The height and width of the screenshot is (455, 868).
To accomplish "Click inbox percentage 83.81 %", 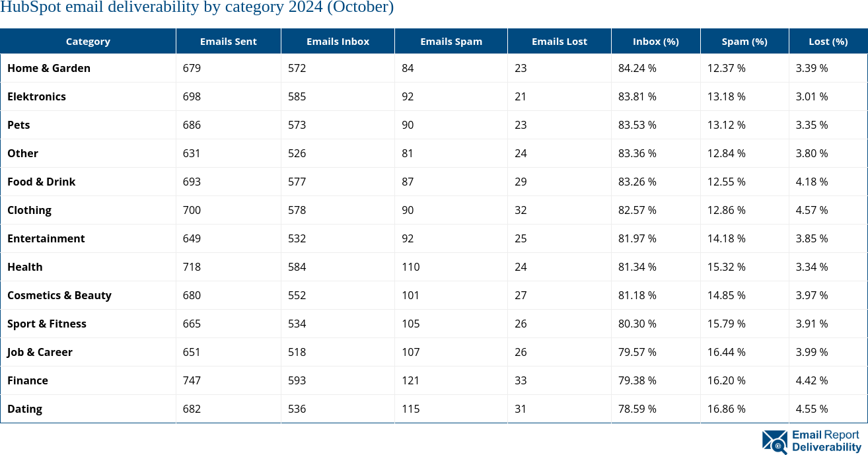I will click(637, 96).
